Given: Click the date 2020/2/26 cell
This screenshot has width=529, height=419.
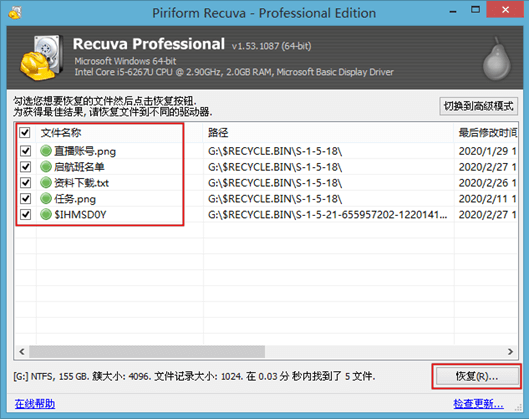Looking at the screenshot, I should tap(487, 183).
